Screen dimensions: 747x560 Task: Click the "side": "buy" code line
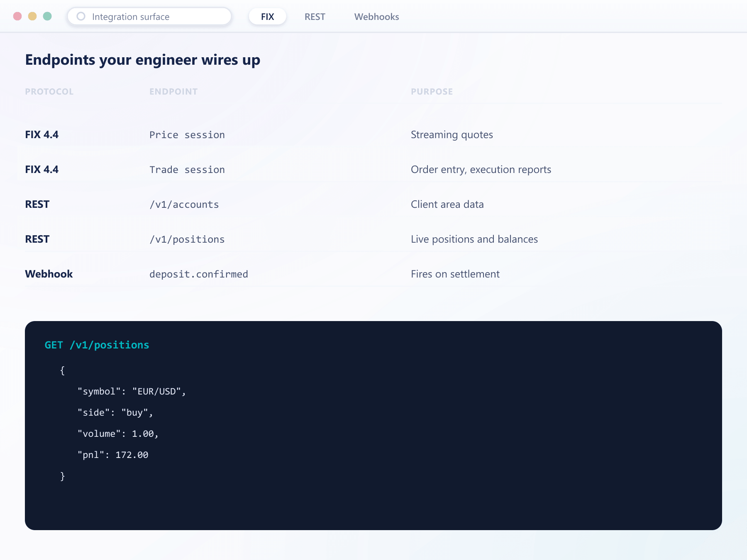(115, 413)
